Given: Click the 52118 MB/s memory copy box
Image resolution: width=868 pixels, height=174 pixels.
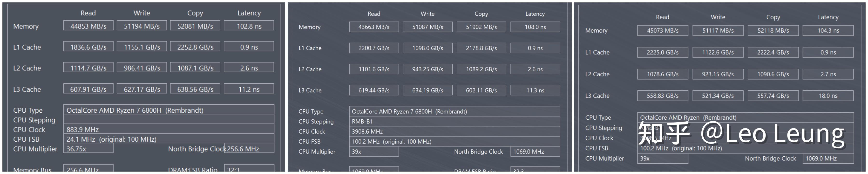Looking at the screenshot, I should pos(773,30).
